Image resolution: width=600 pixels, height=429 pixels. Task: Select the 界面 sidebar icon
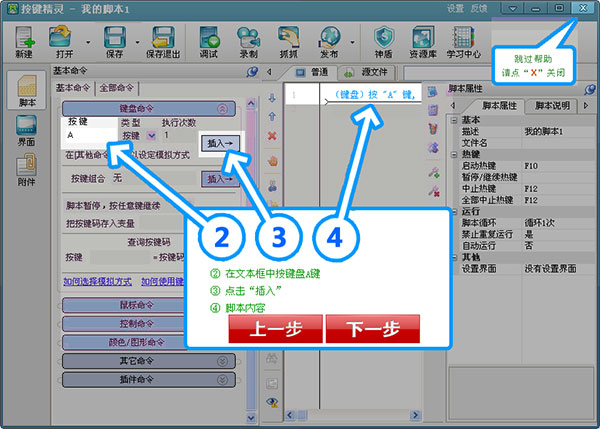coord(24,133)
